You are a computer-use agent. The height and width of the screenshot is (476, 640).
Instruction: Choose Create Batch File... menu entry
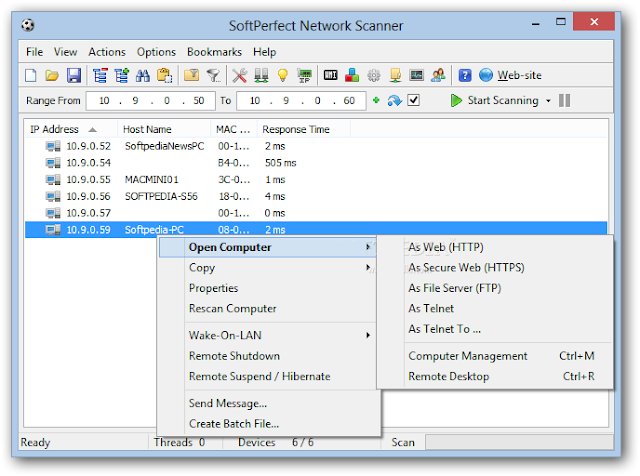pos(268,424)
